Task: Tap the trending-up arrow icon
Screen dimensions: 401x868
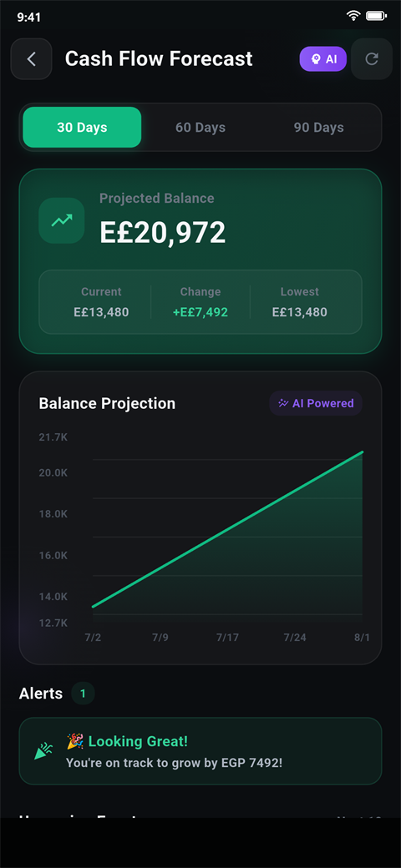Action: 62,220
